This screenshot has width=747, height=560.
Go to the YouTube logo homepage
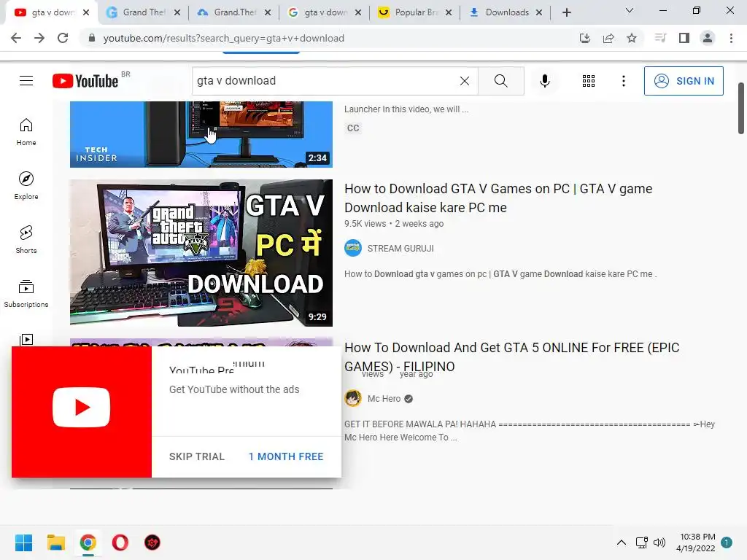pos(85,81)
